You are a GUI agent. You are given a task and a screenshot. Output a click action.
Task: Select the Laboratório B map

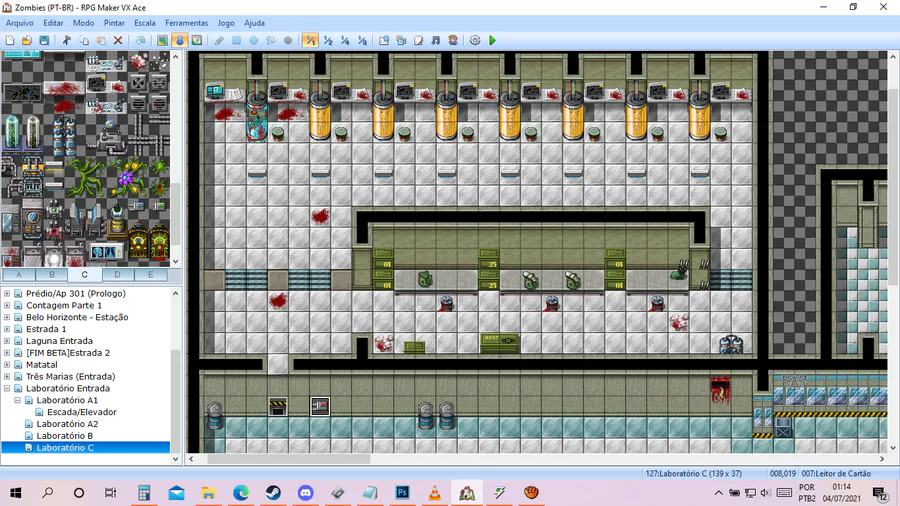pyautogui.click(x=64, y=435)
